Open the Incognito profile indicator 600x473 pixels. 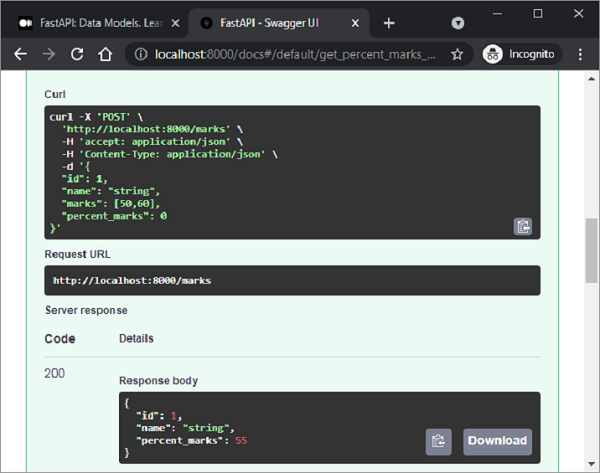coord(519,54)
